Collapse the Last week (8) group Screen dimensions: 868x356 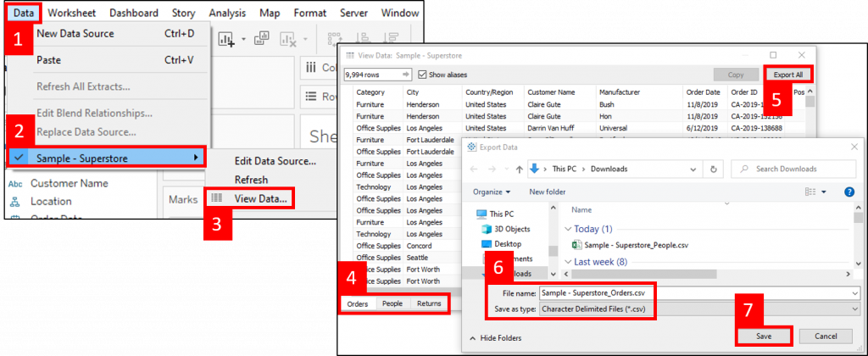point(568,262)
